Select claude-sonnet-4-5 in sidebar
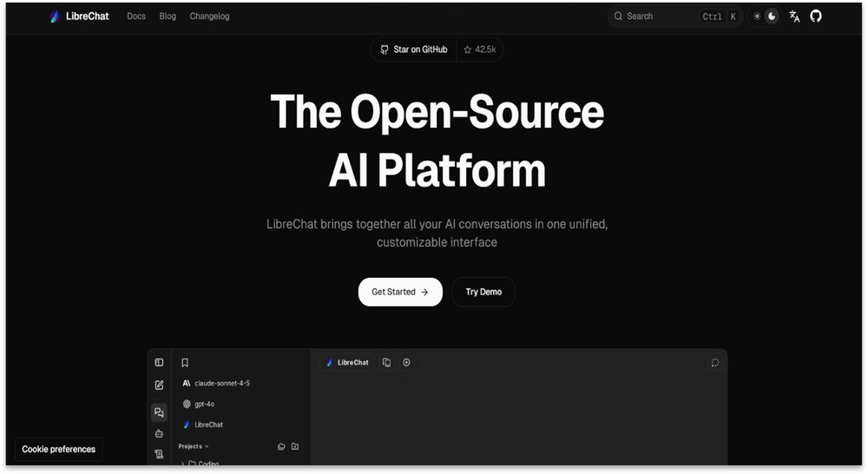Image resolution: width=868 pixels, height=474 pixels. click(x=222, y=383)
